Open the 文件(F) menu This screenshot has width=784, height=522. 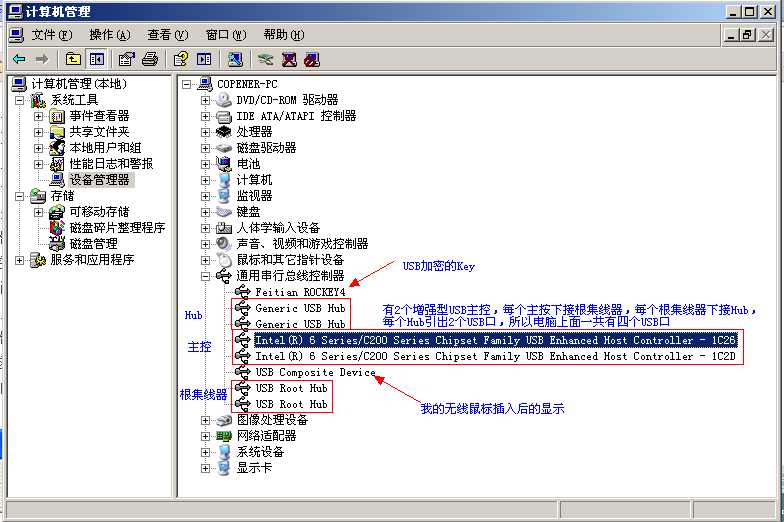[52, 35]
